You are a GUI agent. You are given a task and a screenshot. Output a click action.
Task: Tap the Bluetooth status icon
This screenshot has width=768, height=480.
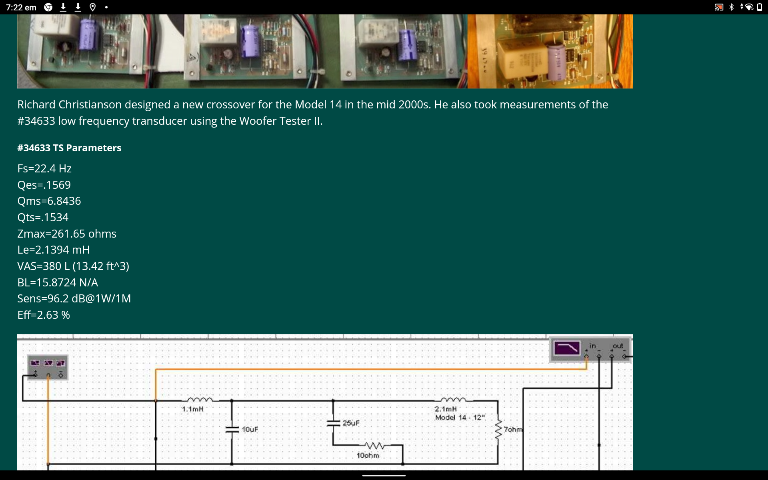(x=731, y=7)
